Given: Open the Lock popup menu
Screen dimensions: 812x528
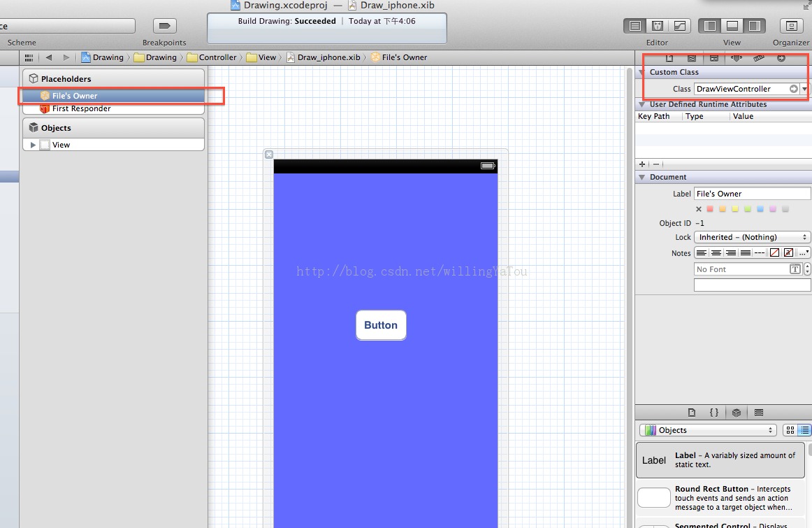Looking at the screenshot, I should pos(752,237).
